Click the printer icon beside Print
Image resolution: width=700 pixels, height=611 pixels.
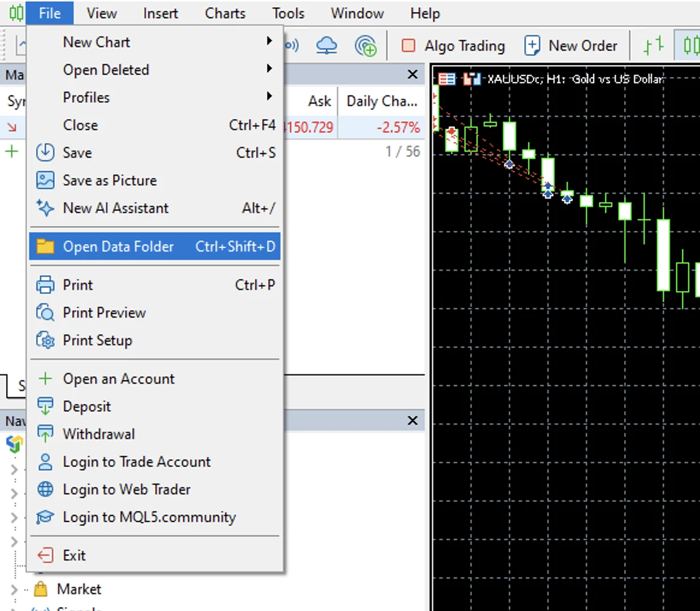[x=45, y=284]
